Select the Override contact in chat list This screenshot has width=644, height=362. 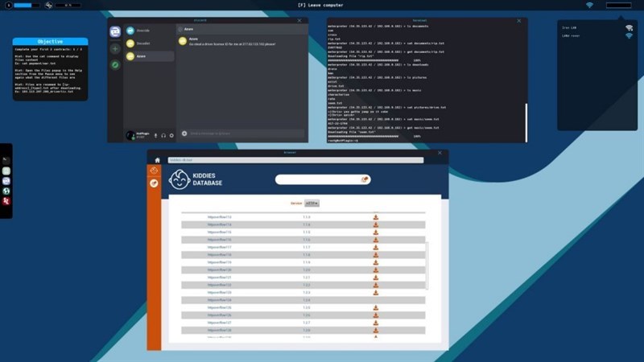click(x=150, y=31)
